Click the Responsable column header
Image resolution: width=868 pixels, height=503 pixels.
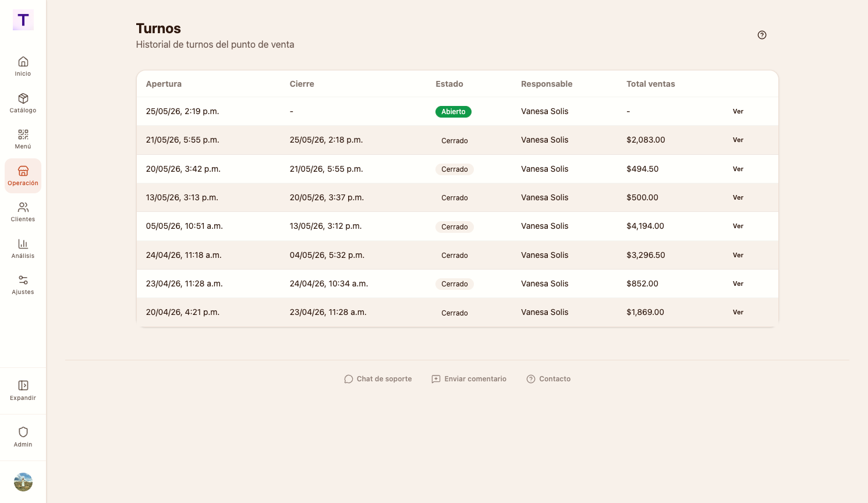(547, 84)
